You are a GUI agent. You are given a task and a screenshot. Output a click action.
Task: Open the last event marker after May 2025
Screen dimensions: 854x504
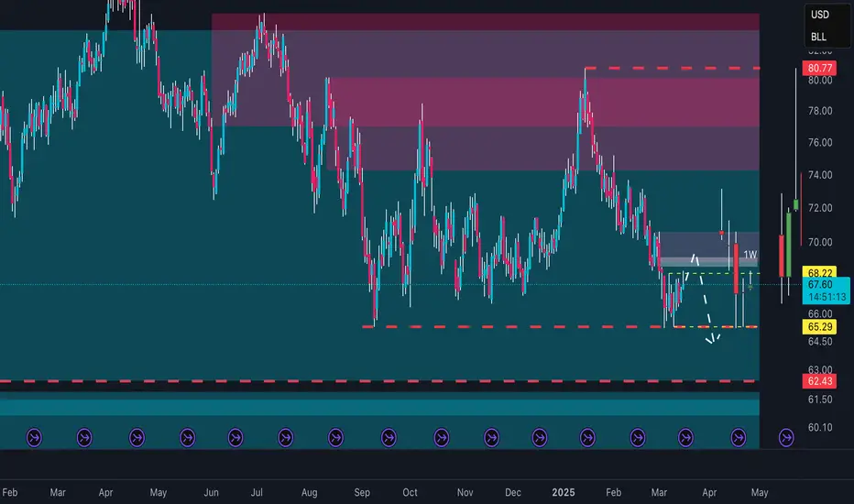pyautogui.click(x=786, y=437)
